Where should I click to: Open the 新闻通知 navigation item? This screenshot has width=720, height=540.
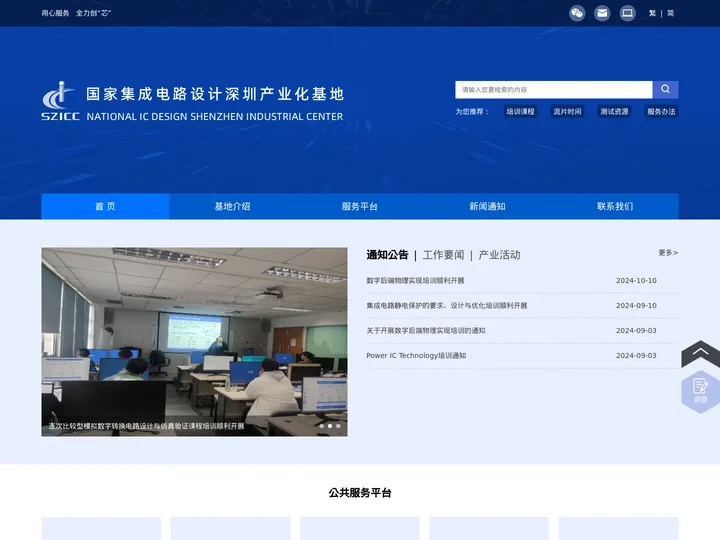487,206
